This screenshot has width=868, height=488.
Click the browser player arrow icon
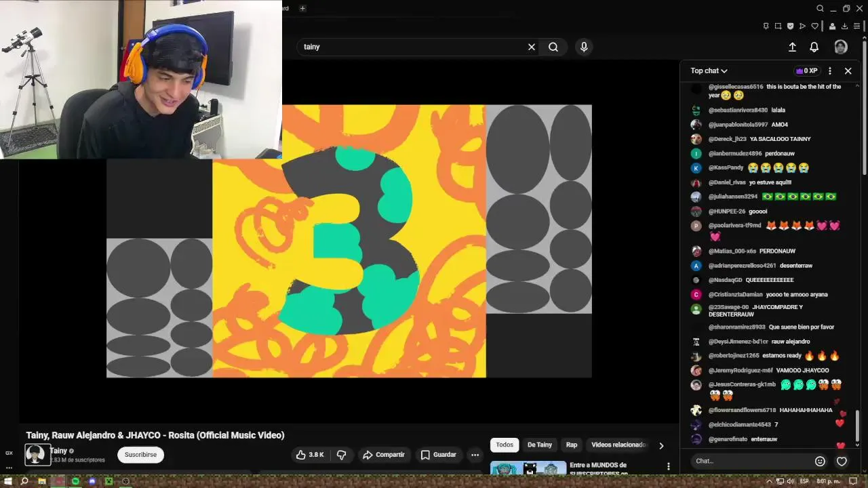802,26
